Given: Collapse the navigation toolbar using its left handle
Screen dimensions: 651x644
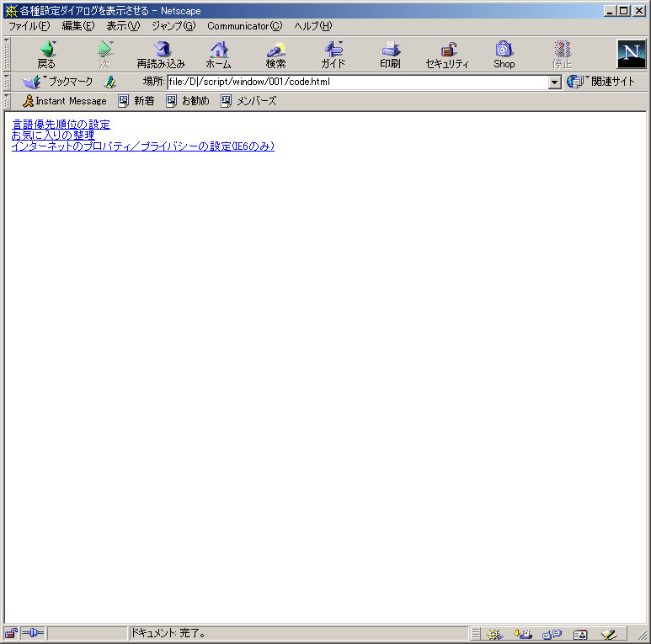Looking at the screenshot, I should (8, 55).
